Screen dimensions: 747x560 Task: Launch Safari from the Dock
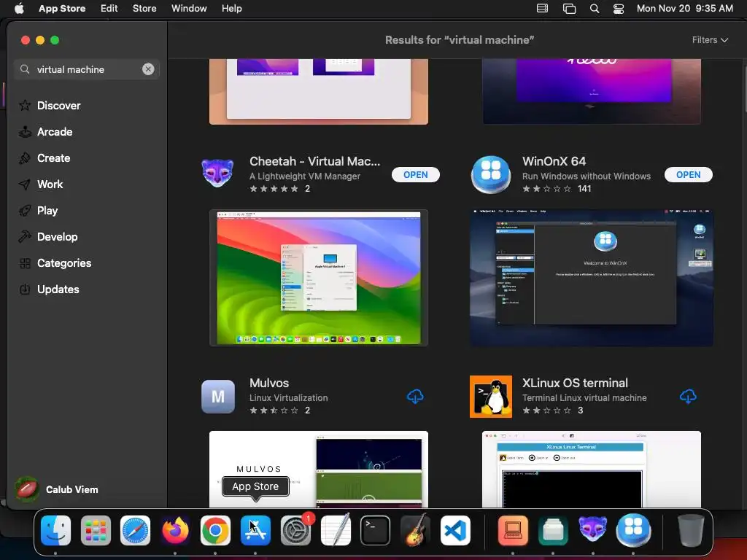[135, 530]
